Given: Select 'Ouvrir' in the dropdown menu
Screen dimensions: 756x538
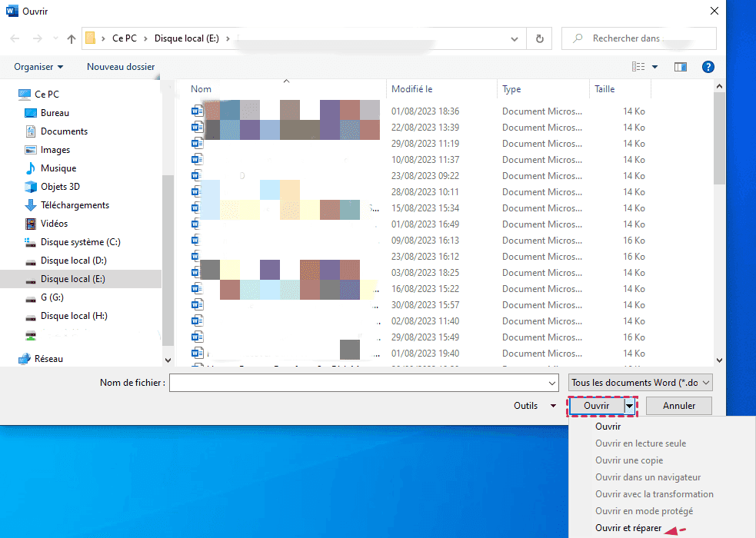Looking at the screenshot, I should [x=608, y=427].
